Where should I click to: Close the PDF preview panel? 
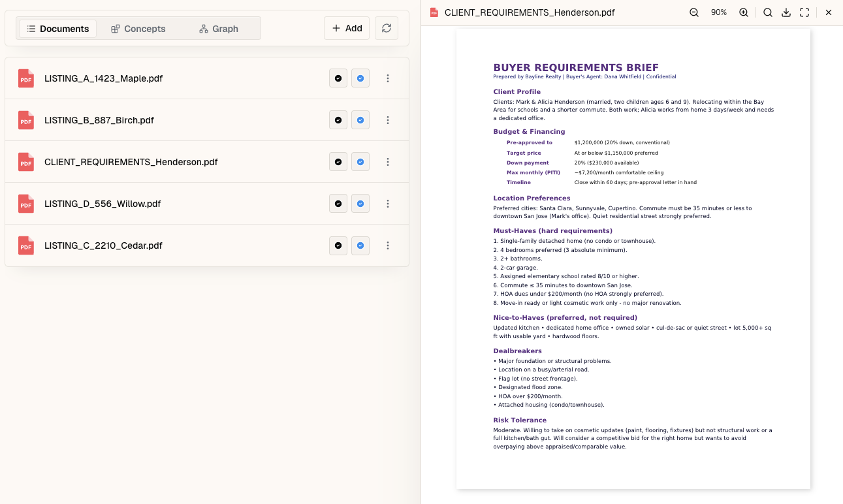coord(829,12)
